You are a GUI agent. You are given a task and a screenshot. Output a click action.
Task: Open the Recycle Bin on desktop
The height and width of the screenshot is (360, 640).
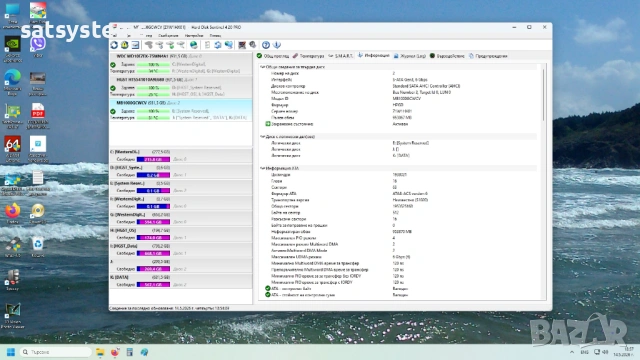[x=38, y=247]
